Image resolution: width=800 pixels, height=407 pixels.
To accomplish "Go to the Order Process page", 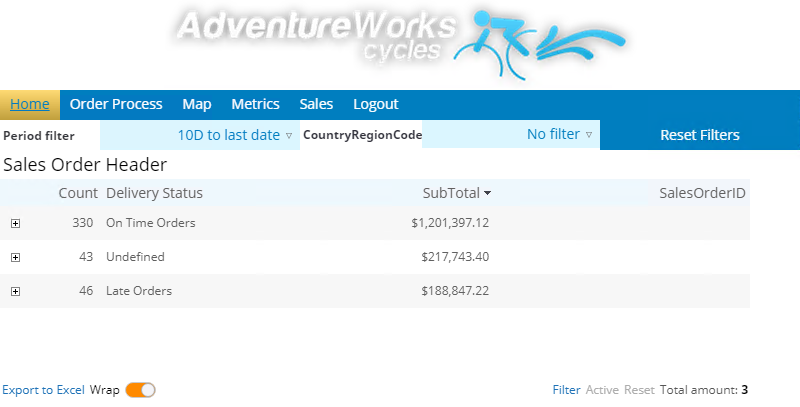I will 116,104.
